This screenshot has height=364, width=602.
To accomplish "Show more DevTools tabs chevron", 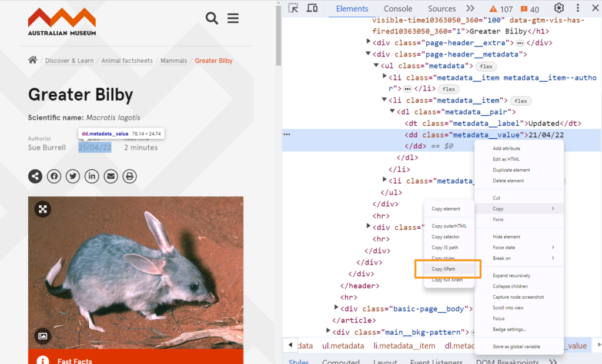I will [470, 8].
